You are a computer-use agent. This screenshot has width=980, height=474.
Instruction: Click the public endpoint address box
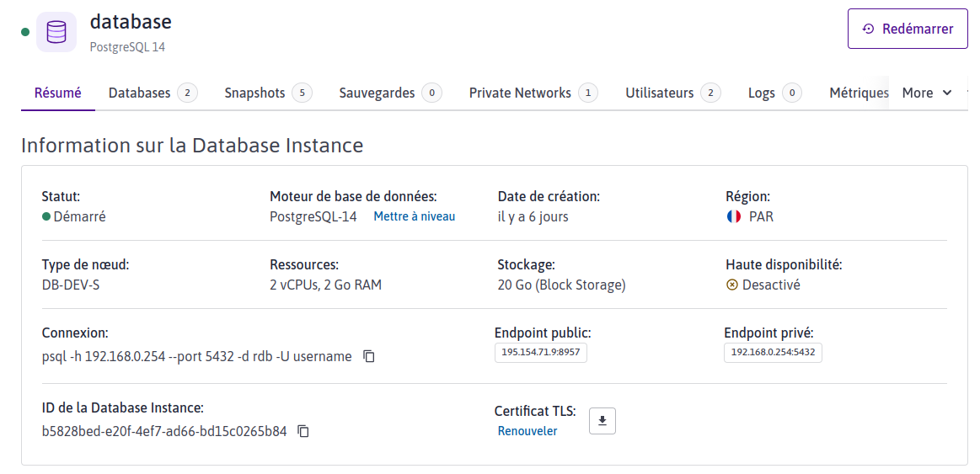tap(540, 352)
